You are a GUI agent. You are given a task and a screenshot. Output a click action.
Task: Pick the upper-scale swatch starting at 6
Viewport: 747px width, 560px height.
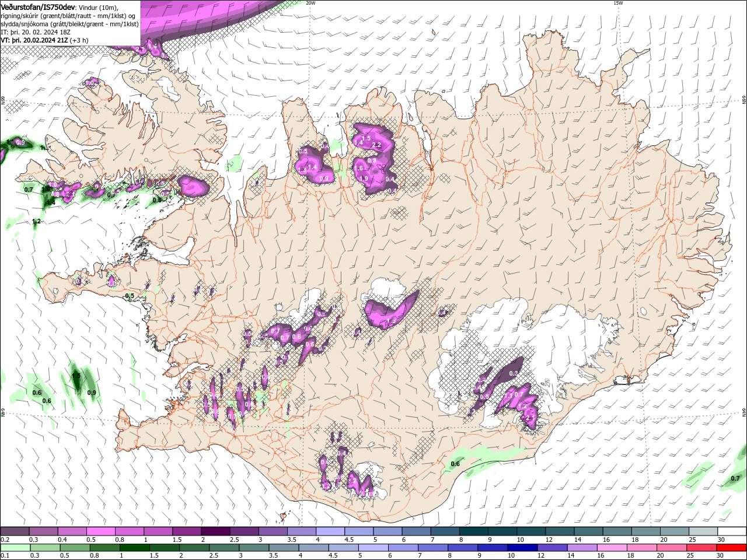(416, 531)
